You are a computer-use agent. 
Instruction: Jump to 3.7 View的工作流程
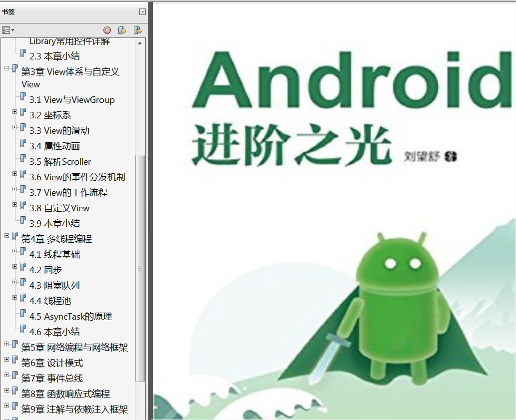[x=68, y=193]
